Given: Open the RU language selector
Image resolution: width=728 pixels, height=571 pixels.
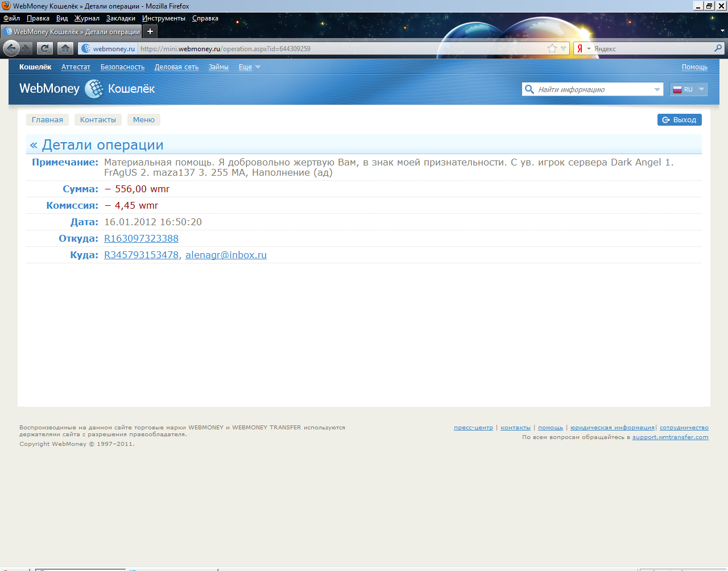Looking at the screenshot, I should [x=688, y=89].
